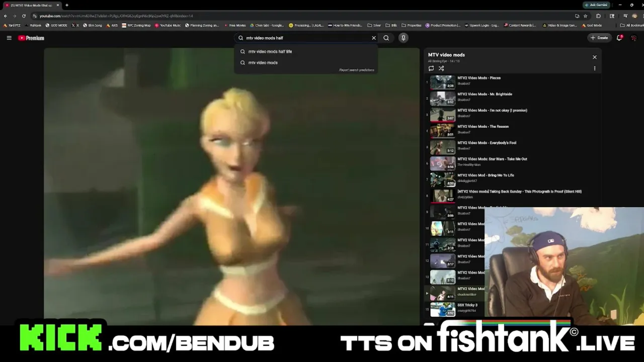
Task: Open How to Win Friends bookmark
Action: tap(345, 25)
